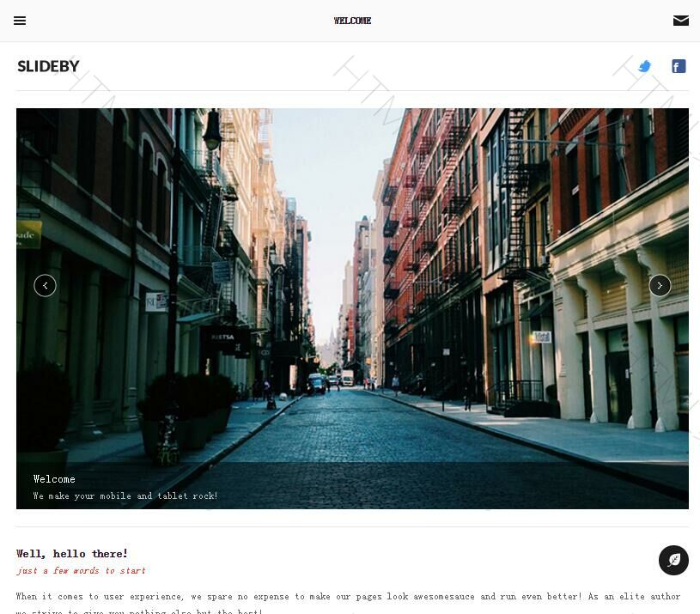Click the street photo slide
Screen dimensions: 700x614
352,308
